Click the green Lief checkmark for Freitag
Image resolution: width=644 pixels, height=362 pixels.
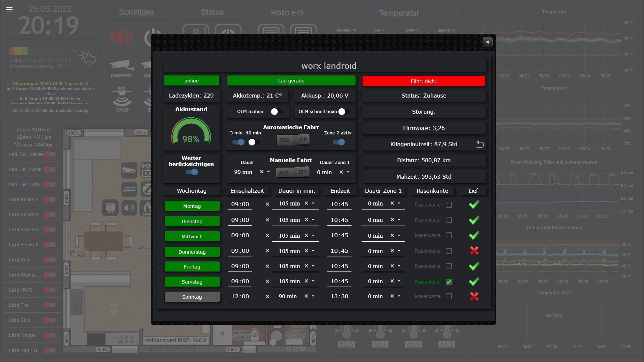[474, 266]
